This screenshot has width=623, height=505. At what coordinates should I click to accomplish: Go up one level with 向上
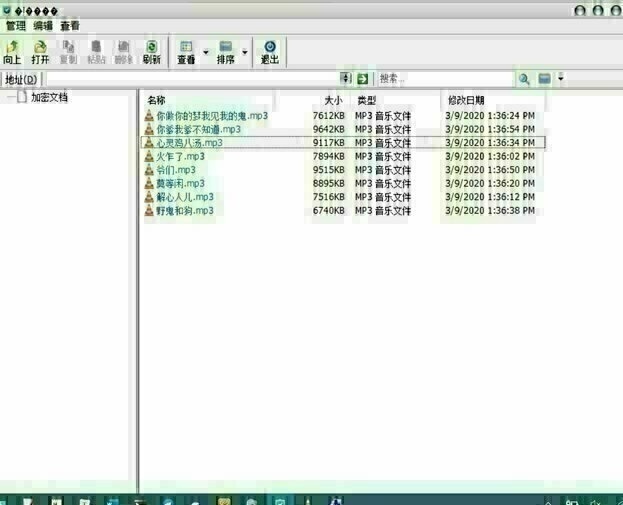(12, 52)
